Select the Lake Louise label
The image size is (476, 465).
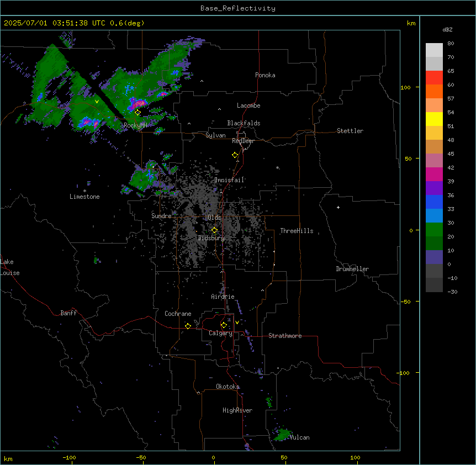coord(10,267)
